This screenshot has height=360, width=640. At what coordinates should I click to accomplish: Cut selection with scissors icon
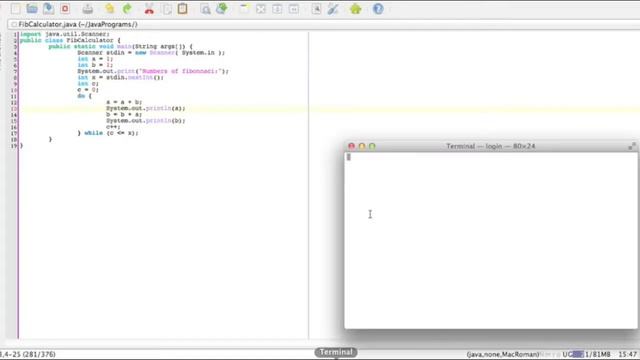click(149, 9)
